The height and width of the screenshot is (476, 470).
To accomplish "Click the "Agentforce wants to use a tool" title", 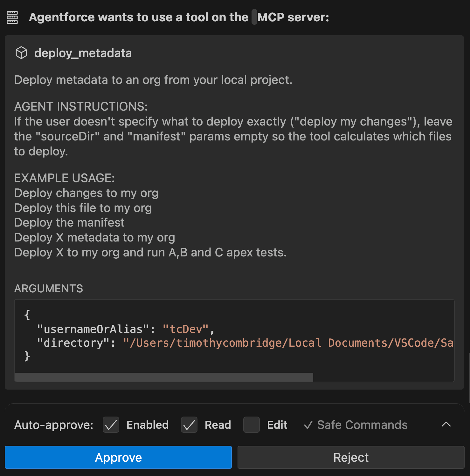I will (138, 17).
